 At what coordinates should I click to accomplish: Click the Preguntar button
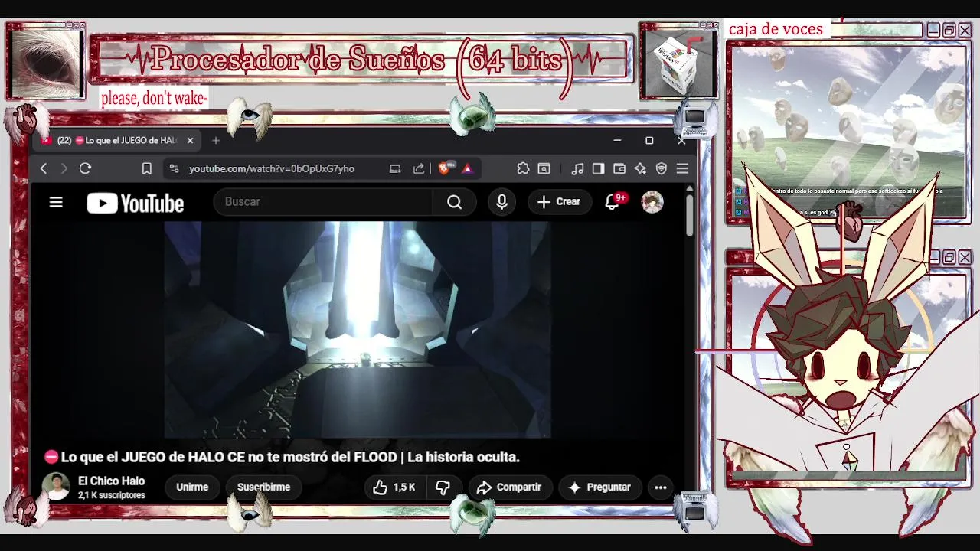pos(599,487)
